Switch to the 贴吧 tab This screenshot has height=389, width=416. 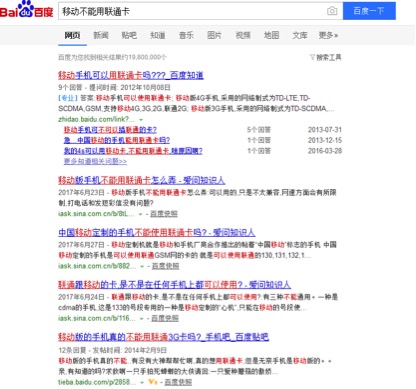(x=129, y=35)
